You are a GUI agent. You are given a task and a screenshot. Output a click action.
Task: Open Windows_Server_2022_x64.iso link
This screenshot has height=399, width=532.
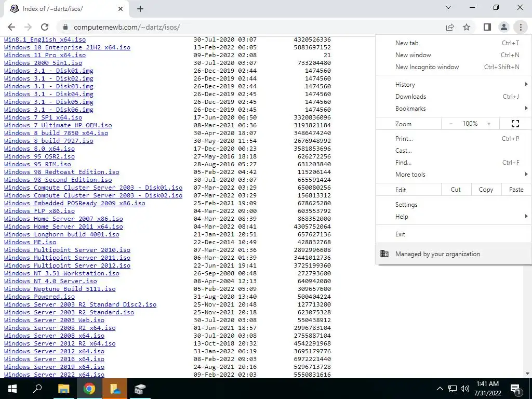coord(54,375)
